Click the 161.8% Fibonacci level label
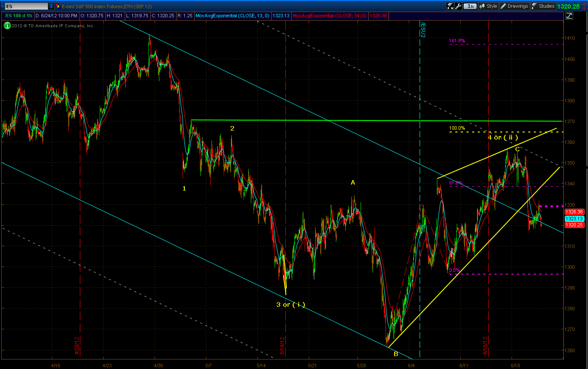The width and height of the screenshot is (588, 369). tap(457, 41)
